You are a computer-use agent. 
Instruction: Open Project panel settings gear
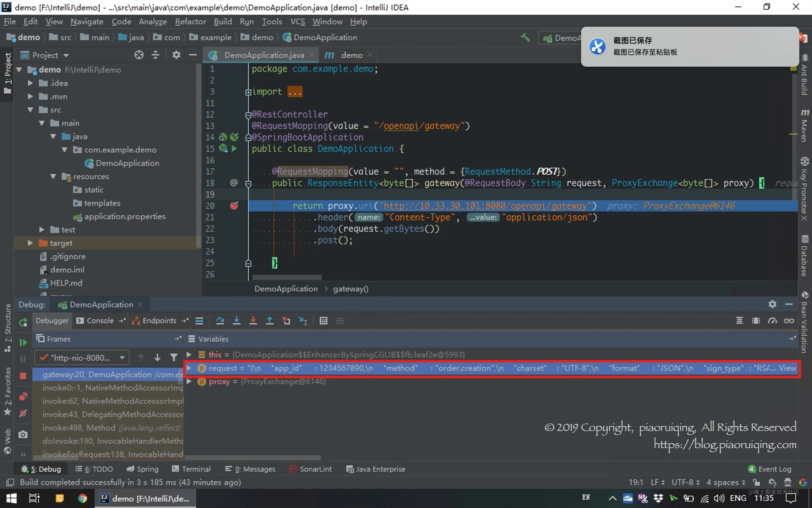point(176,55)
